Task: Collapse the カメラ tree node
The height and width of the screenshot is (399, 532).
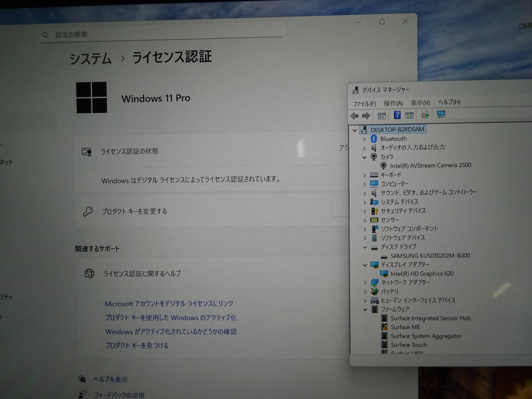Action: pos(364,157)
